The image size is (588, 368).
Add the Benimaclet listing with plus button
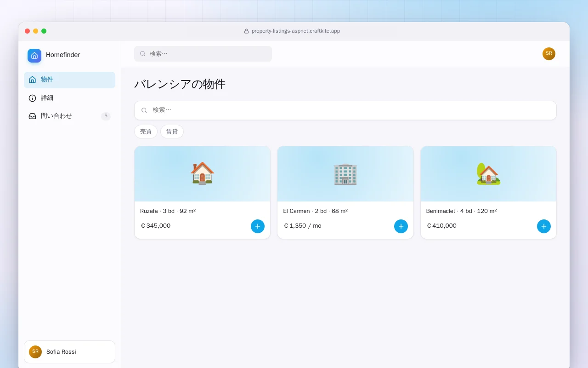coord(544,226)
